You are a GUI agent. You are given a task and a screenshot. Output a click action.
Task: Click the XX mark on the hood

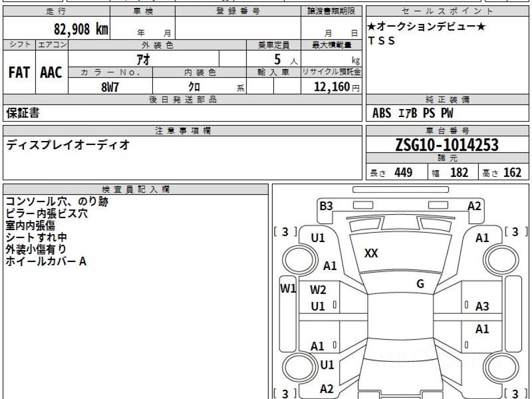[371, 253]
